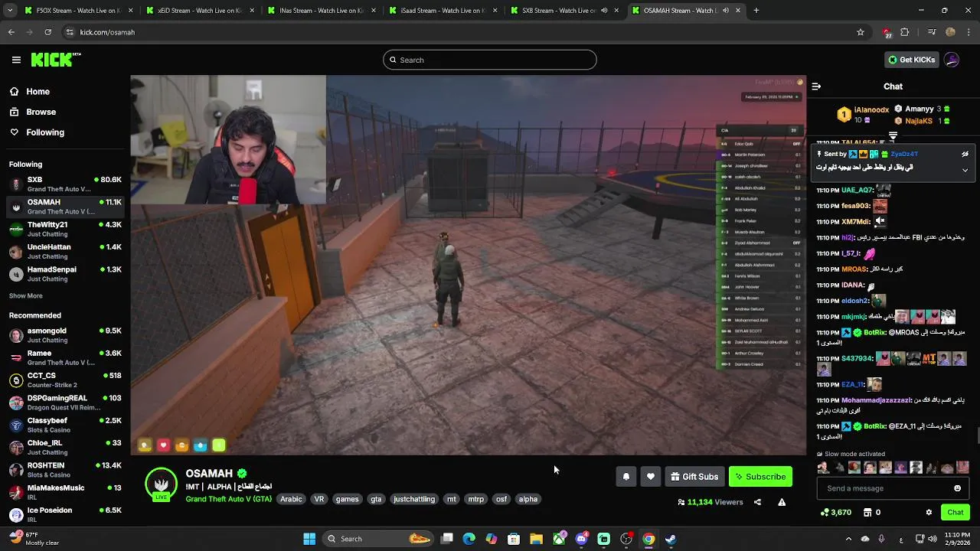The width and height of the screenshot is (980, 551).
Task: Open a new browser tab
Action: click(x=756, y=11)
